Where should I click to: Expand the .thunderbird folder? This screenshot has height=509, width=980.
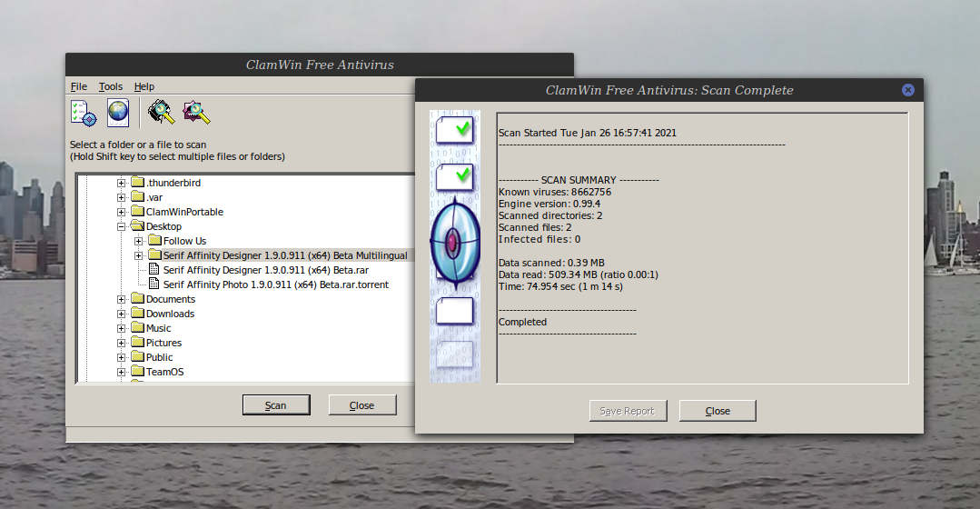[x=121, y=184]
